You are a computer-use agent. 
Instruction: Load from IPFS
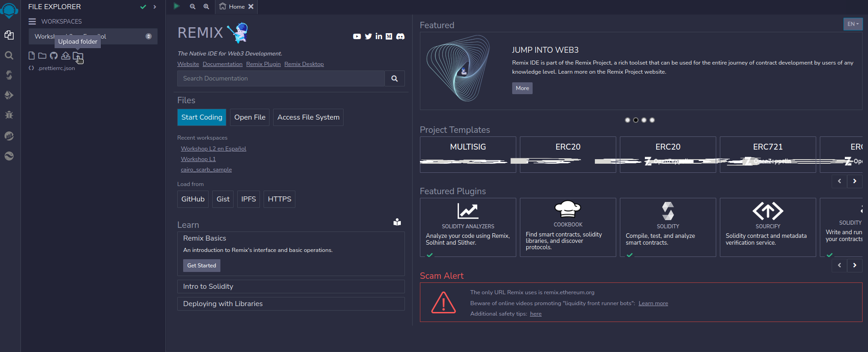249,199
